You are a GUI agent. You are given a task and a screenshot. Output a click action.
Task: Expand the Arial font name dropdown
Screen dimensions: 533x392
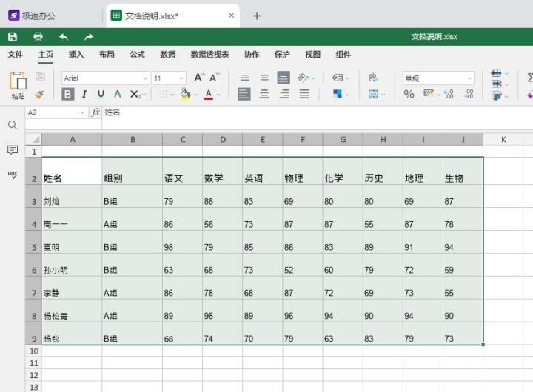145,78
